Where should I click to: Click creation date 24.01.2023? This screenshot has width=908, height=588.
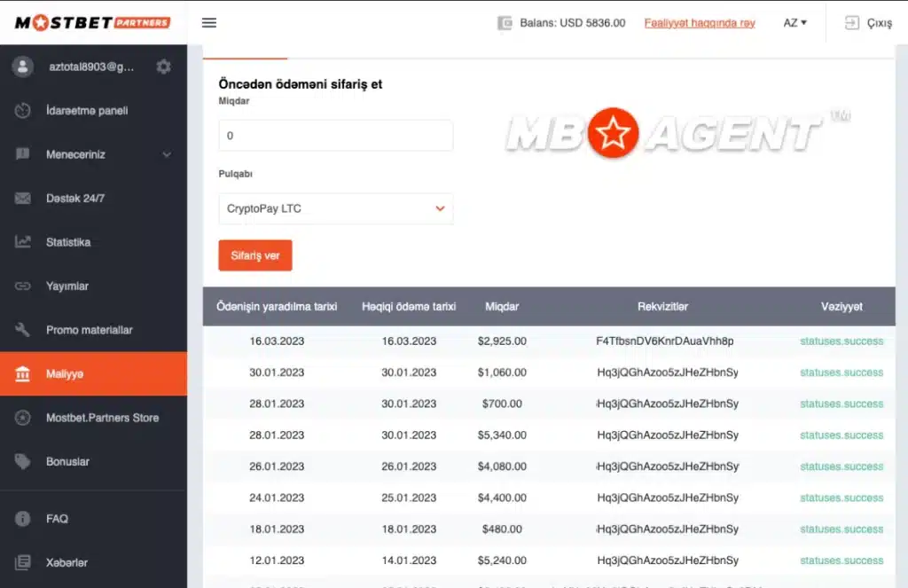(277, 498)
